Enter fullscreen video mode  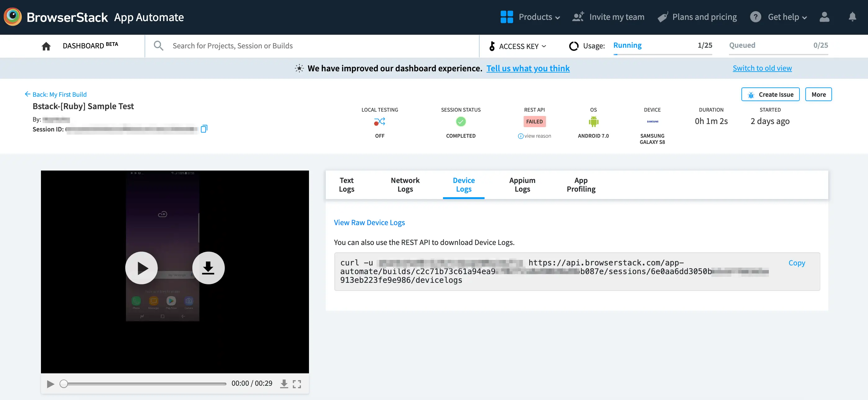297,384
